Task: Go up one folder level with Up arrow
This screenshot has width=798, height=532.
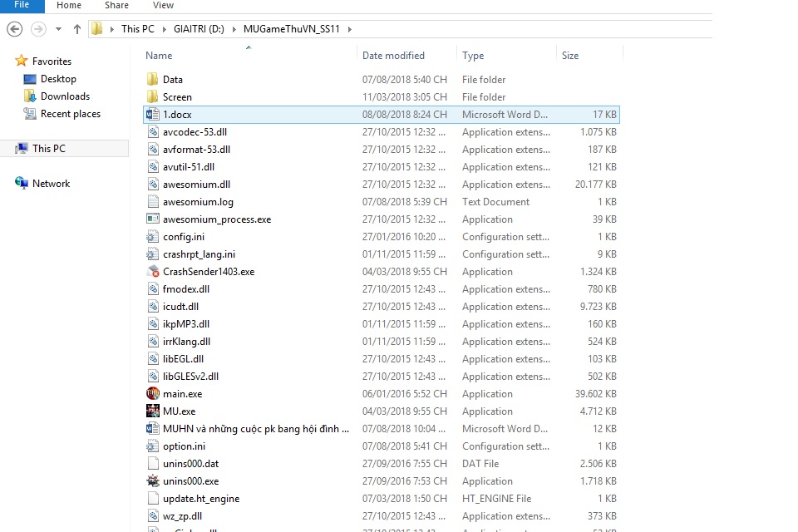Action: (77, 29)
